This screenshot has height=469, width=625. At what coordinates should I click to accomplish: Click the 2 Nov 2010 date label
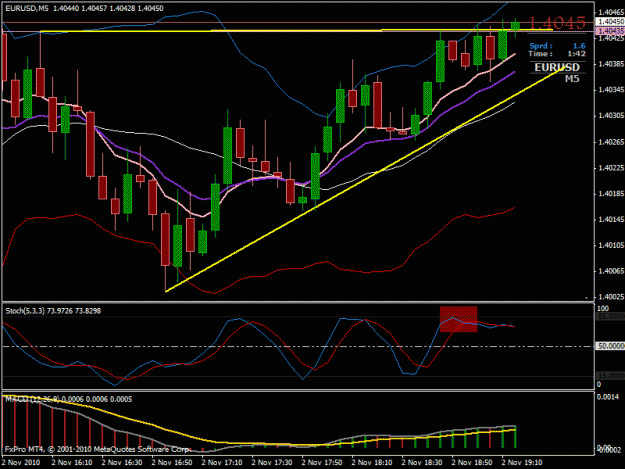[x=21, y=463]
